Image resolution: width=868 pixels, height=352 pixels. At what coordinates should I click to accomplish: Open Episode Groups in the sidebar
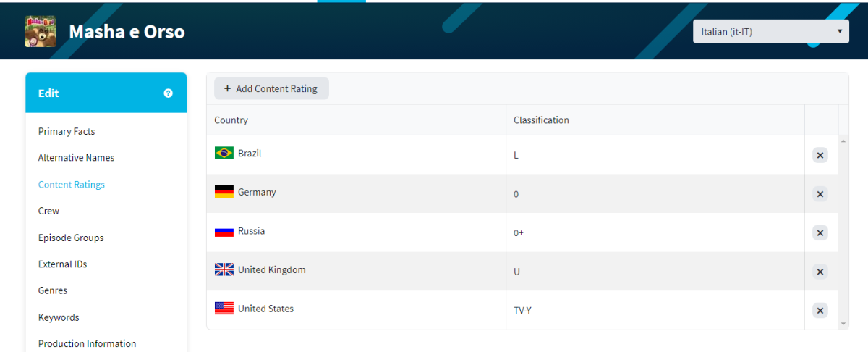[71, 238]
